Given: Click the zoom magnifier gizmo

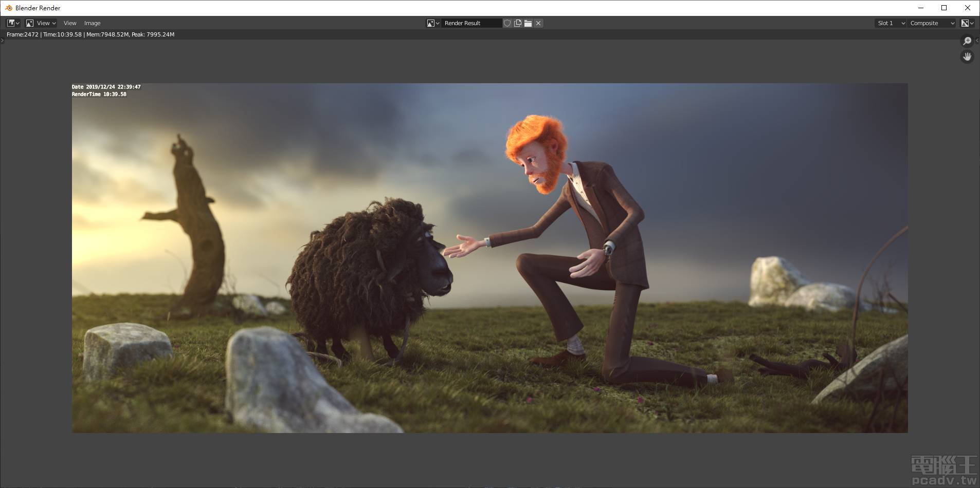Looking at the screenshot, I should [967, 41].
